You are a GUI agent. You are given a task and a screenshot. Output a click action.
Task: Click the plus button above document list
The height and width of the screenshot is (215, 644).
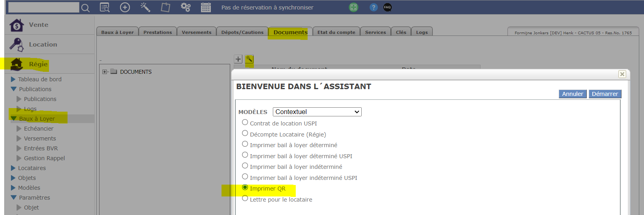pos(238,59)
